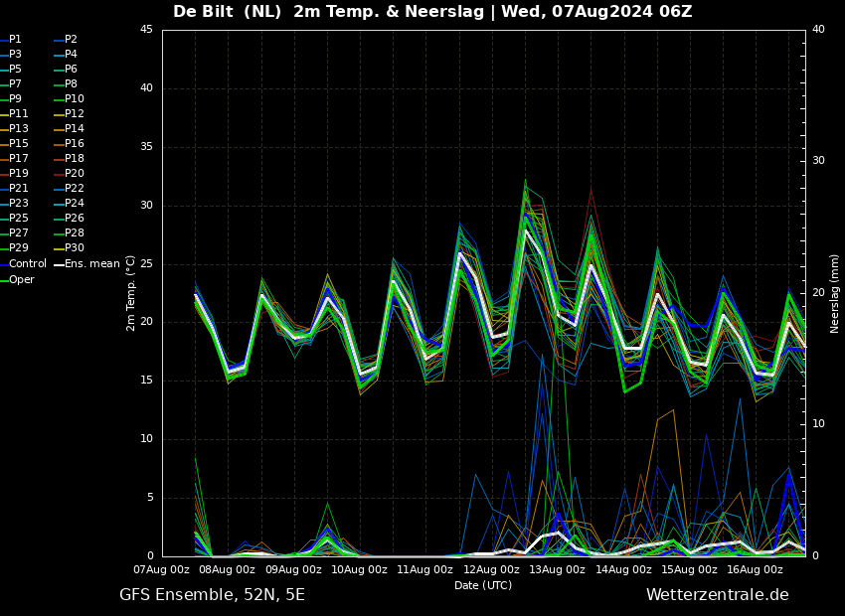The height and width of the screenshot is (616, 845).
Task: Click the chart title De Bilt (NL)
Action: click(x=227, y=11)
